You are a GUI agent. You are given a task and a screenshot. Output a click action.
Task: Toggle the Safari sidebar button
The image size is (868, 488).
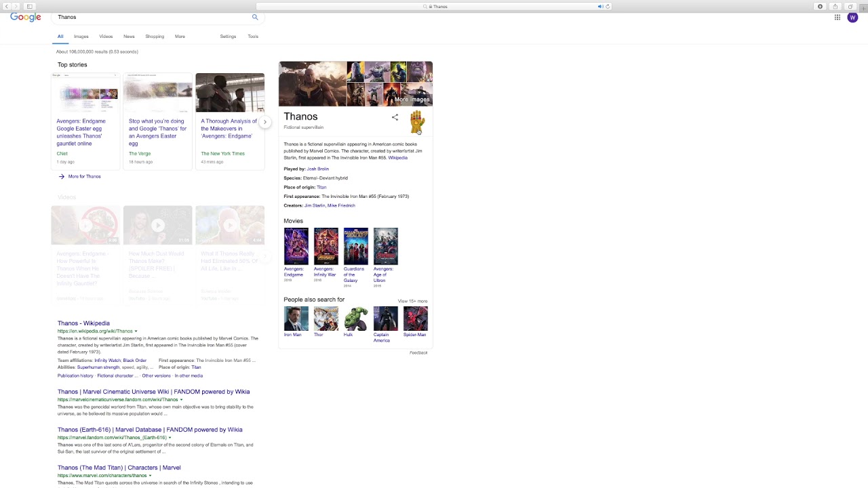pos(29,6)
